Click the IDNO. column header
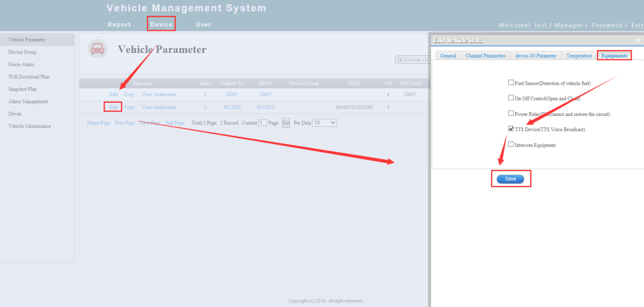The width and height of the screenshot is (644, 307). pyautogui.click(x=266, y=83)
